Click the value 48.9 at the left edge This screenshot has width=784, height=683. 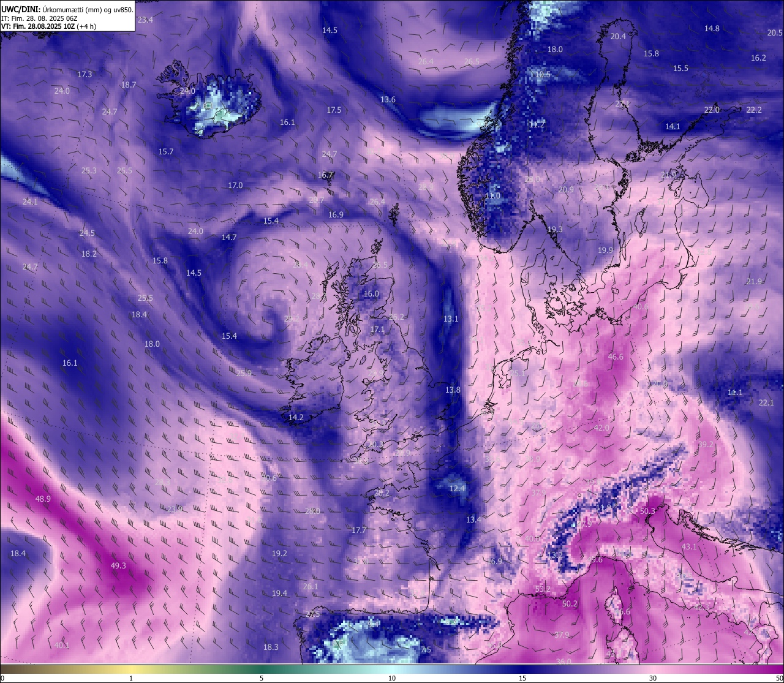(x=43, y=499)
